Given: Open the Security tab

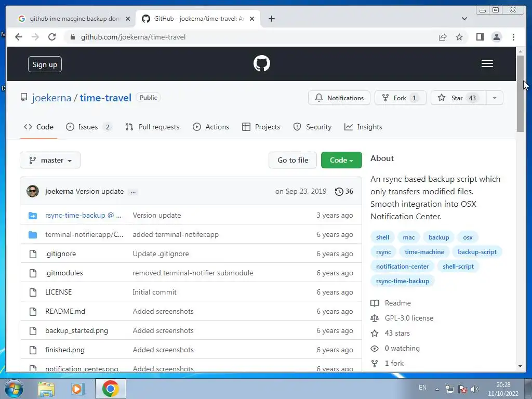Looking at the screenshot, I should point(312,127).
